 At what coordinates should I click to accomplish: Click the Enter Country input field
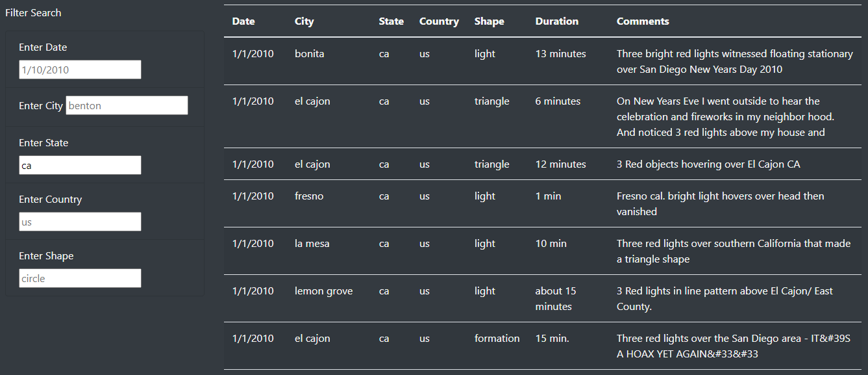click(79, 221)
